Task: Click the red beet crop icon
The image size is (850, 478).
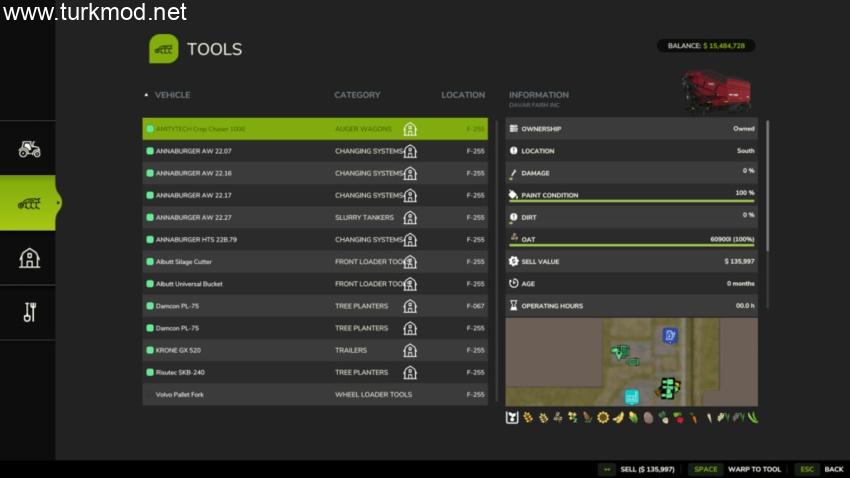Action: click(678, 417)
